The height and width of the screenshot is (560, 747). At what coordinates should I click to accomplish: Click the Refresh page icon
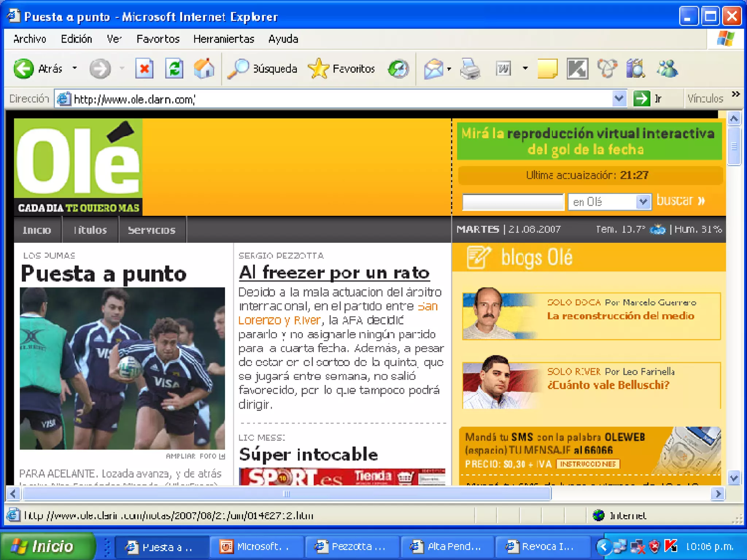click(174, 69)
